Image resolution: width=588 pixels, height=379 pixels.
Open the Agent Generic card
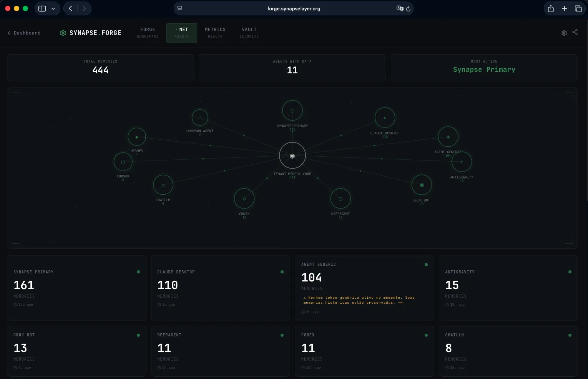[364, 288]
